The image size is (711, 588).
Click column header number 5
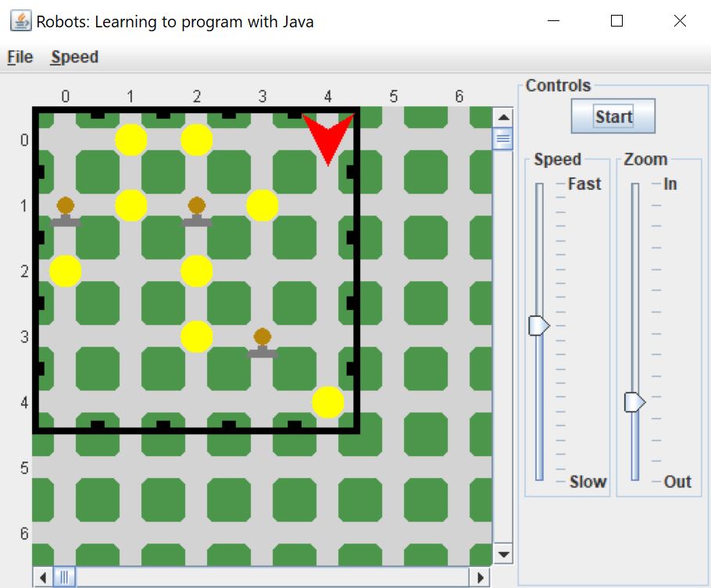point(393,96)
